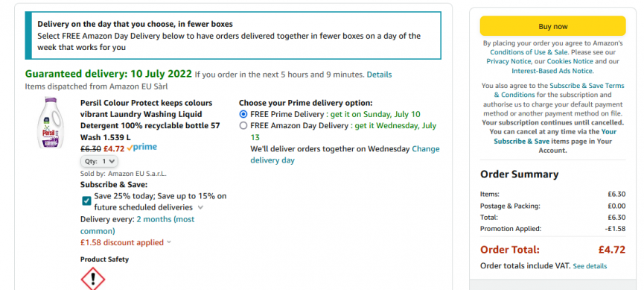
Task: Open the Cookies Notice link
Action: [x=570, y=61]
